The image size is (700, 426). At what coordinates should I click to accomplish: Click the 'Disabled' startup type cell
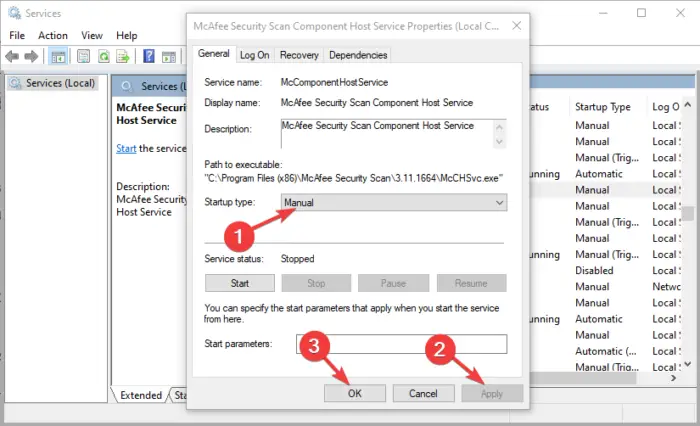[594, 271]
